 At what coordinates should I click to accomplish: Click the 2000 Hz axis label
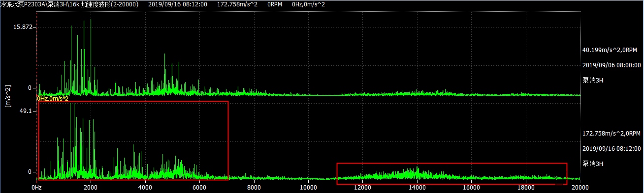[91, 188]
